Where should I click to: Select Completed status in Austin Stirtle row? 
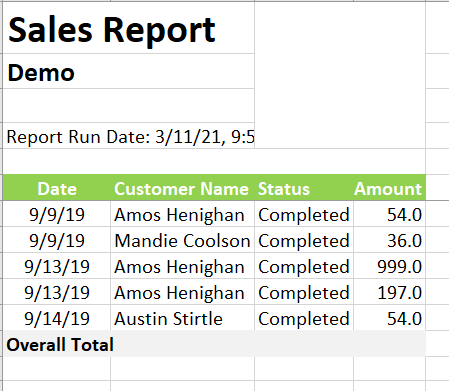click(x=304, y=318)
